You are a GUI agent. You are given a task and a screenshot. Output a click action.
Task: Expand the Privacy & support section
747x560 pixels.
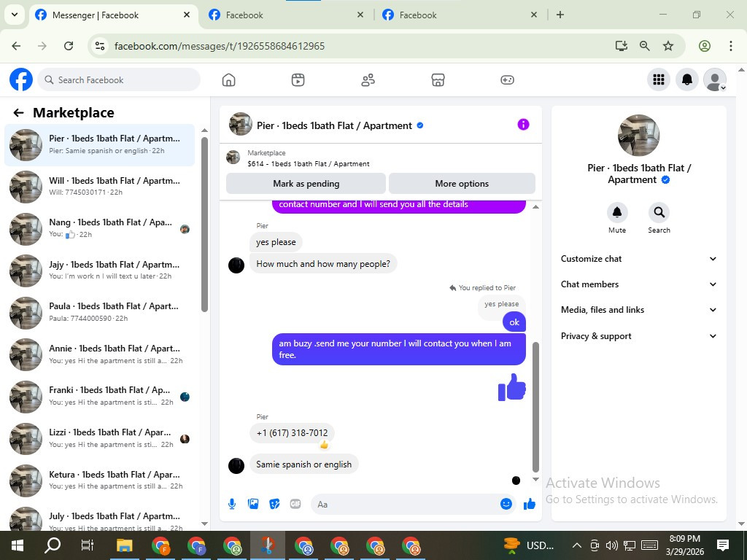pos(638,336)
